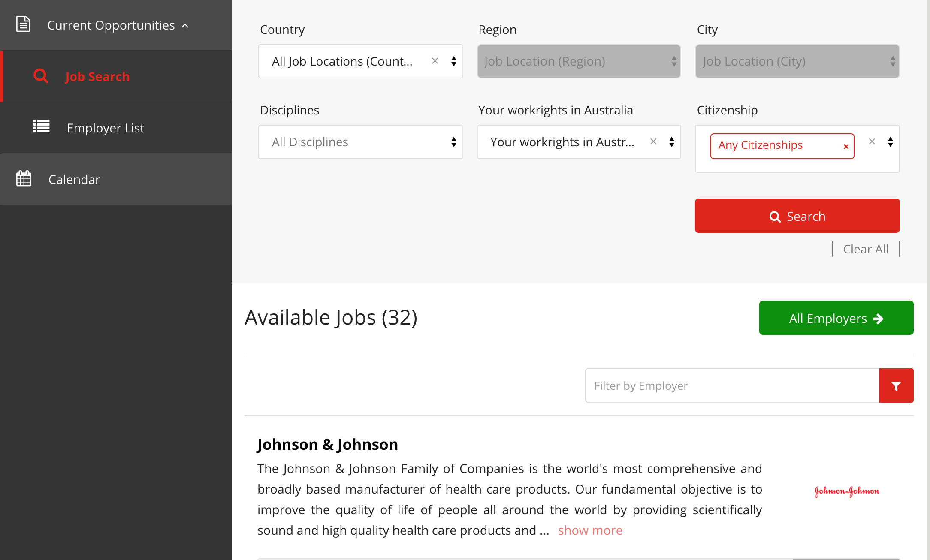Click the Clear All link
Screen dimensions: 930x560
[866, 249]
